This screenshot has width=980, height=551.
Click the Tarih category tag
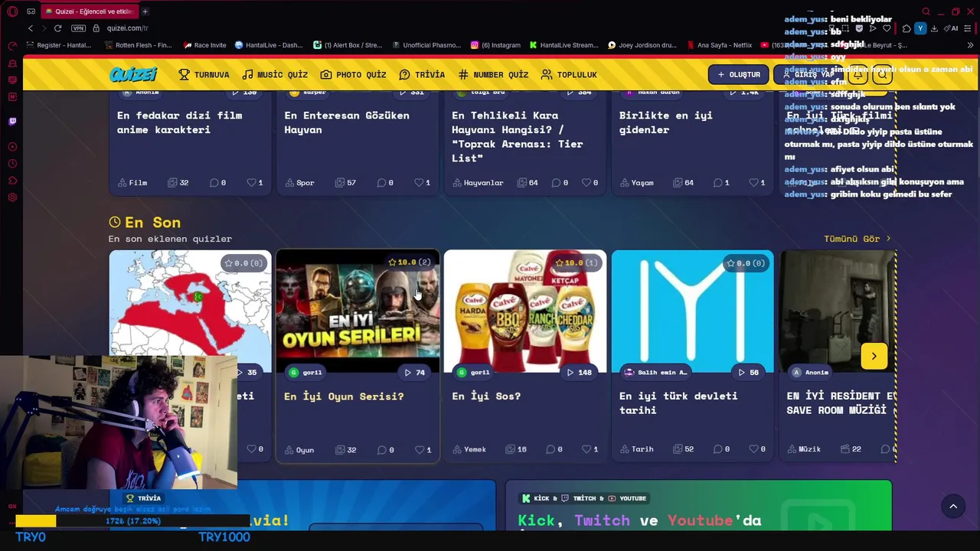636,449
